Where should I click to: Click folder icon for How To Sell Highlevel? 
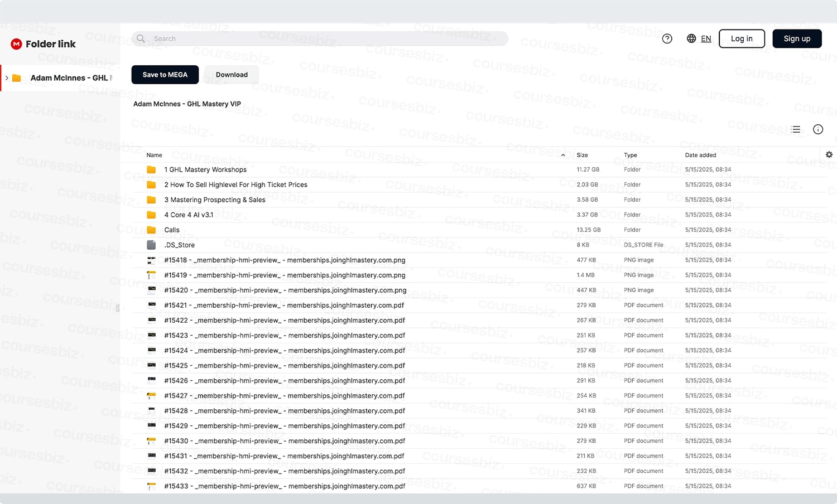(x=151, y=185)
